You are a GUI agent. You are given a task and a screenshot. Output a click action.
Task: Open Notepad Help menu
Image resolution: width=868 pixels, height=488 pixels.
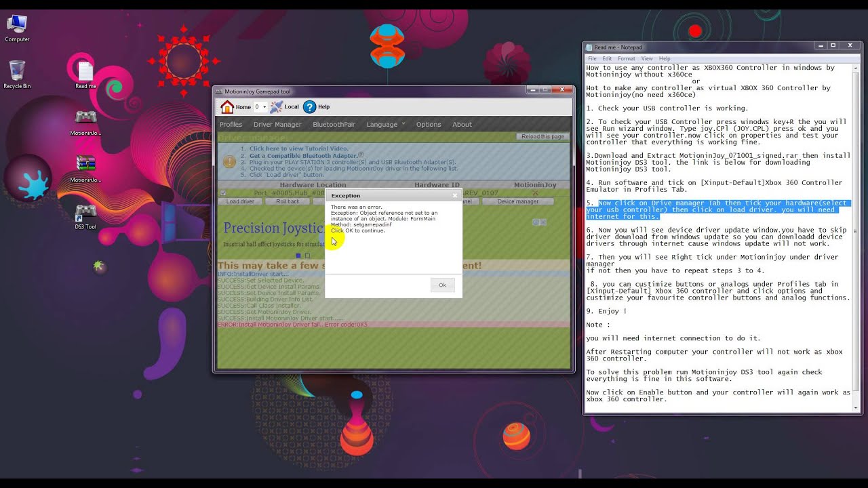click(665, 59)
